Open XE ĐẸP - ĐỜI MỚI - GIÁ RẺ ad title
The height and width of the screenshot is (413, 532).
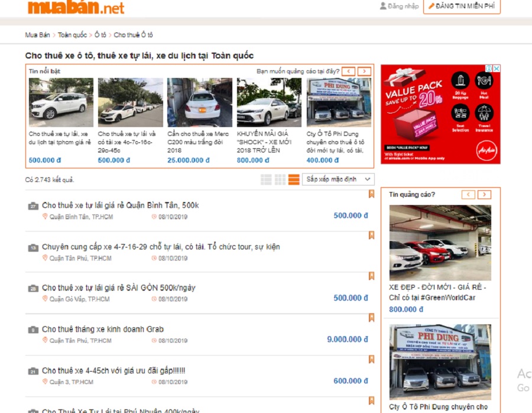(437, 292)
